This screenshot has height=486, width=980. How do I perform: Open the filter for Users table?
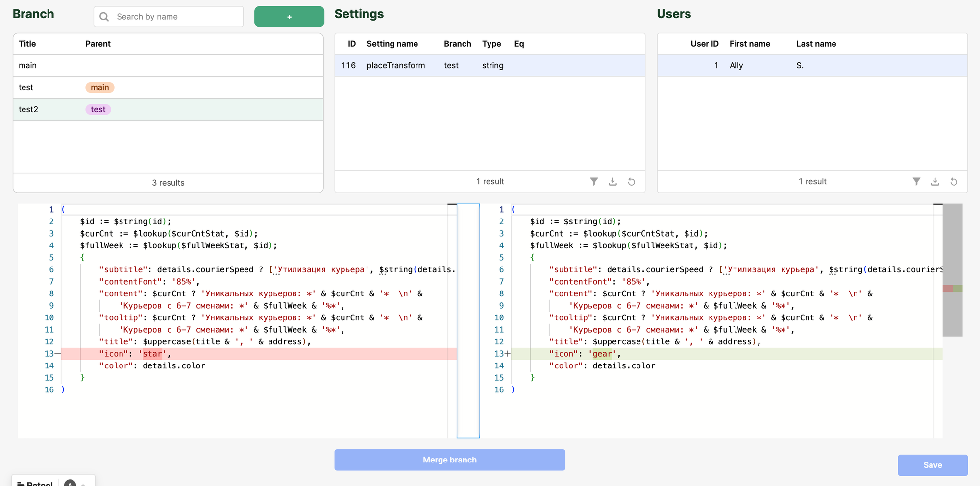916,182
